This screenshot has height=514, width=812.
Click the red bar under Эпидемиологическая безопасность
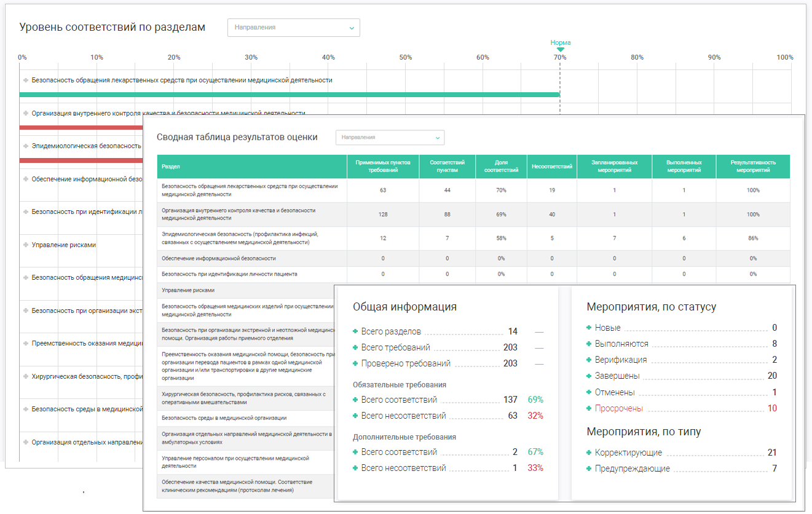(x=82, y=160)
